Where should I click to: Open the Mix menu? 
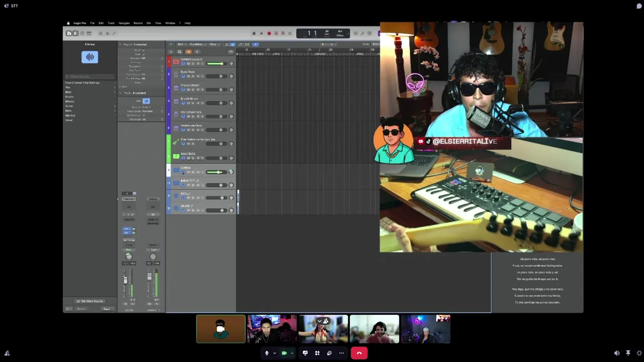point(148,23)
